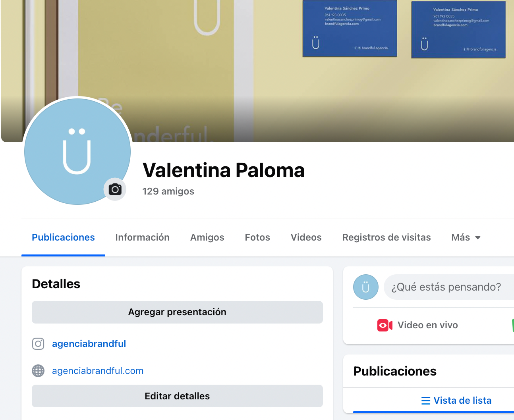Image resolution: width=514 pixels, height=420 pixels.
Task: Open the 129 amigos link
Action: pos(168,191)
